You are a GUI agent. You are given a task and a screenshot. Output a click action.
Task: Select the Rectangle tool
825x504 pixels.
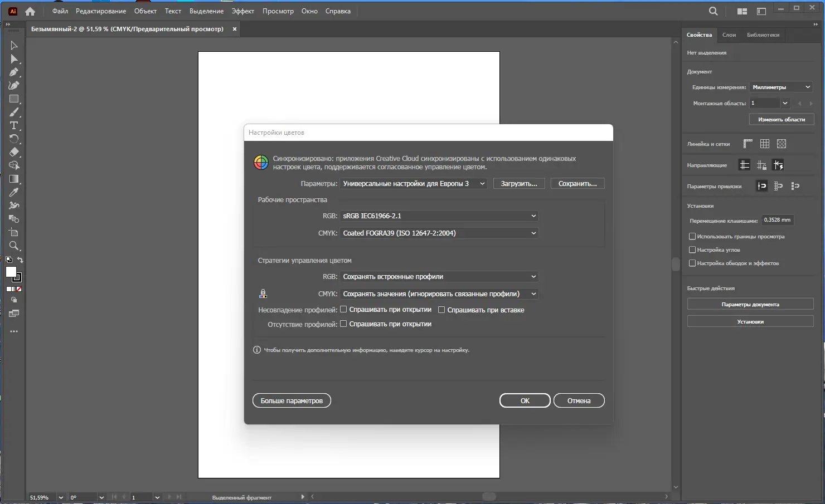tap(14, 99)
